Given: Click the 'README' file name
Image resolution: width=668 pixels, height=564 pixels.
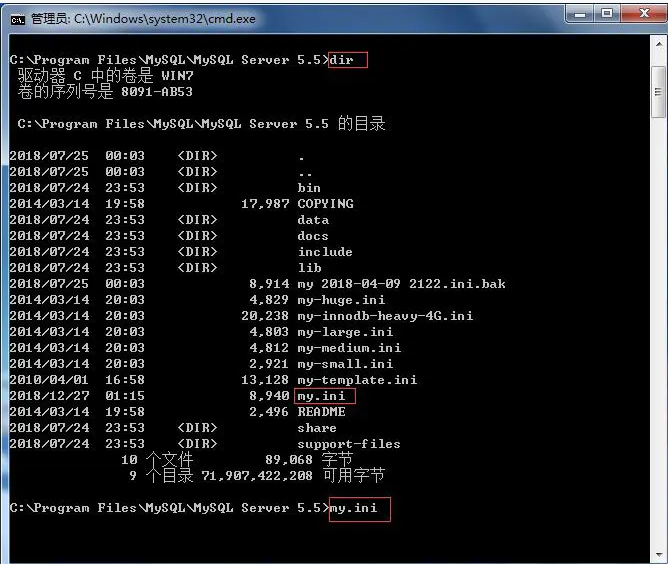Looking at the screenshot, I should coord(321,412).
